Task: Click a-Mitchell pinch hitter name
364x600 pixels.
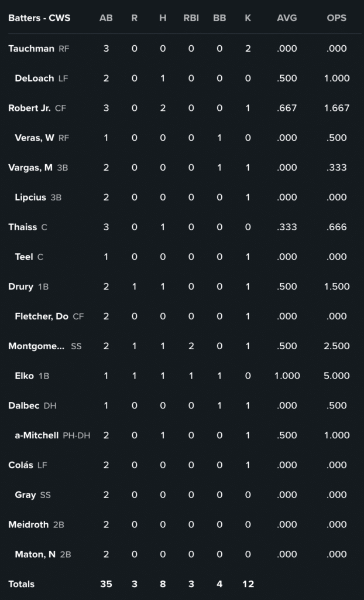Action: [x=36, y=435]
